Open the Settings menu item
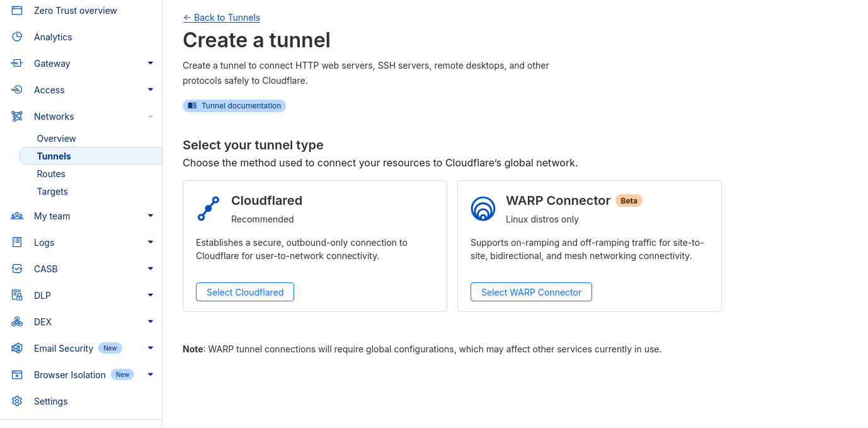 point(50,402)
